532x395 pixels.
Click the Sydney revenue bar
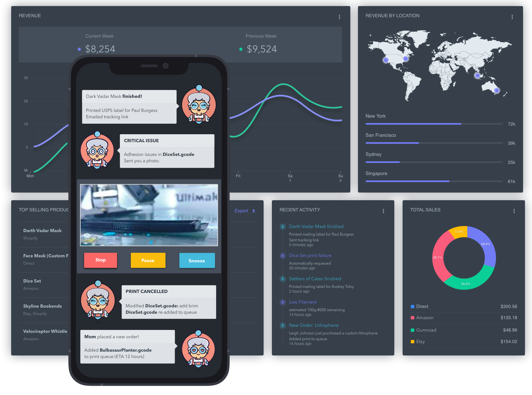coord(434,162)
